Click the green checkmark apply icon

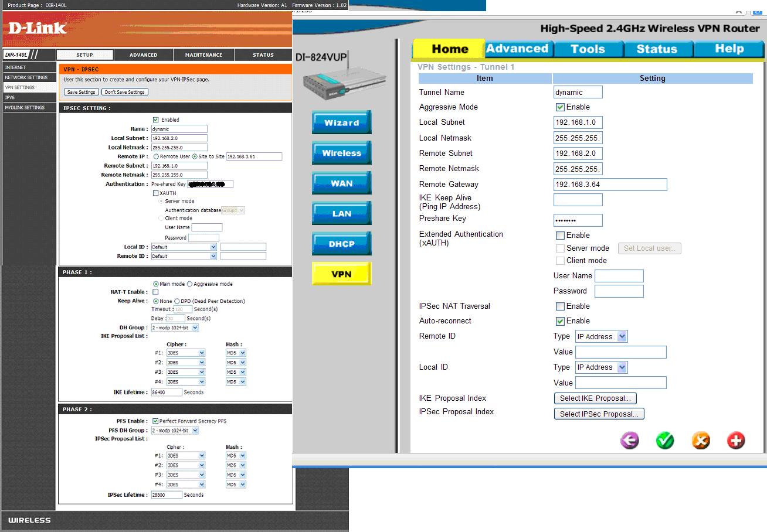[x=665, y=441]
